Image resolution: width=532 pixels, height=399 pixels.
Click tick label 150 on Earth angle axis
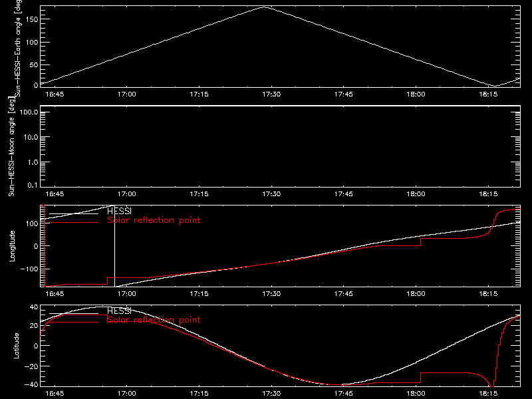pyautogui.click(x=32, y=19)
